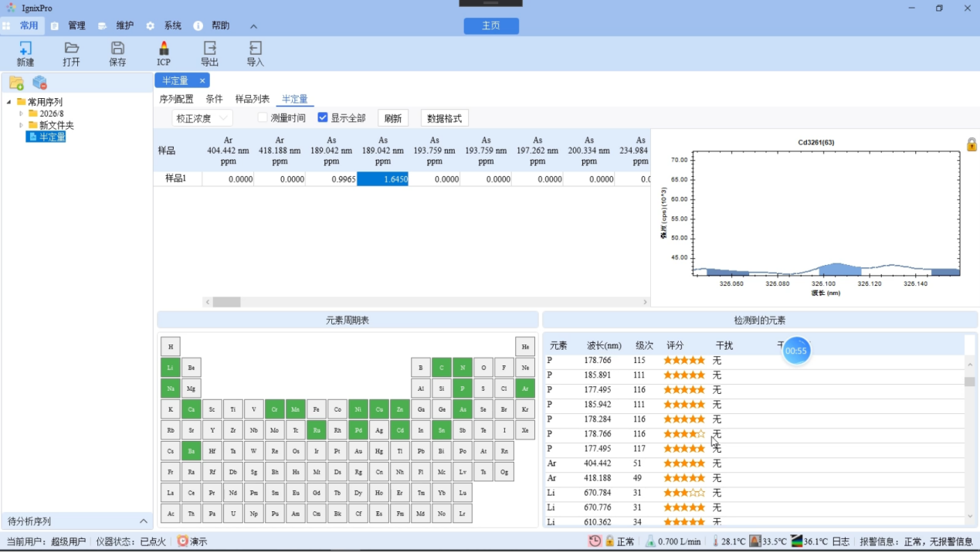Screen dimensions: 980x553
Task: Click the 00:55 recording timer bubble
Action: pos(796,351)
